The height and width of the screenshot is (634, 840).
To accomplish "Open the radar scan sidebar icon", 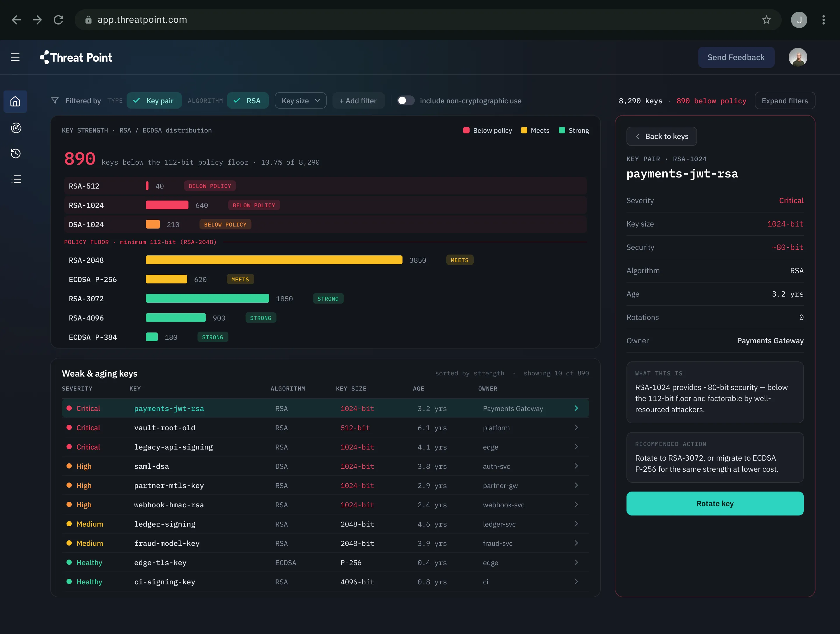I will point(15,128).
